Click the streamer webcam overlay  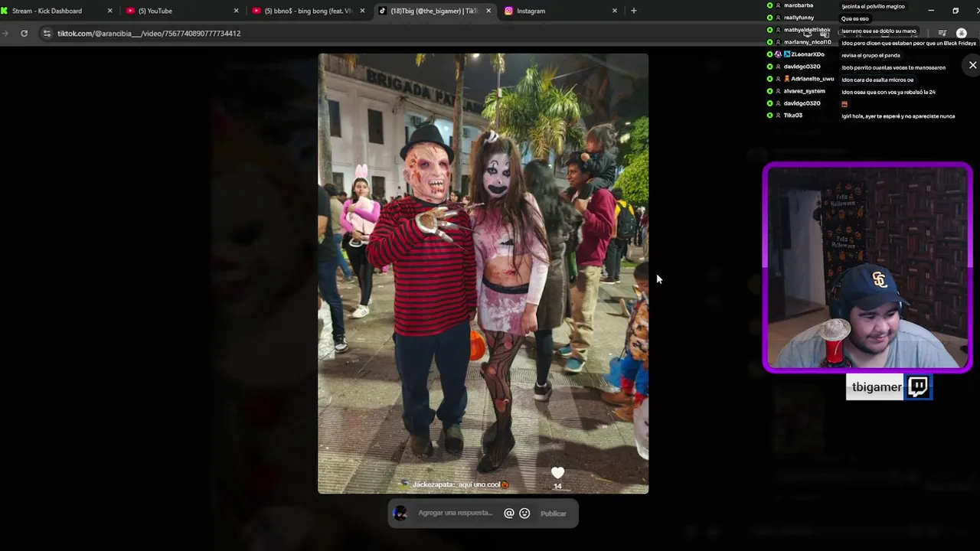(867, 268)
